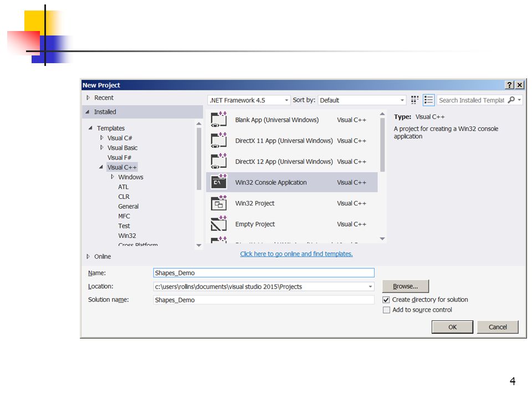Select DirectX 12 App (Universal Windows) name
Screen dimensions: 532x399
click(284, 161)
